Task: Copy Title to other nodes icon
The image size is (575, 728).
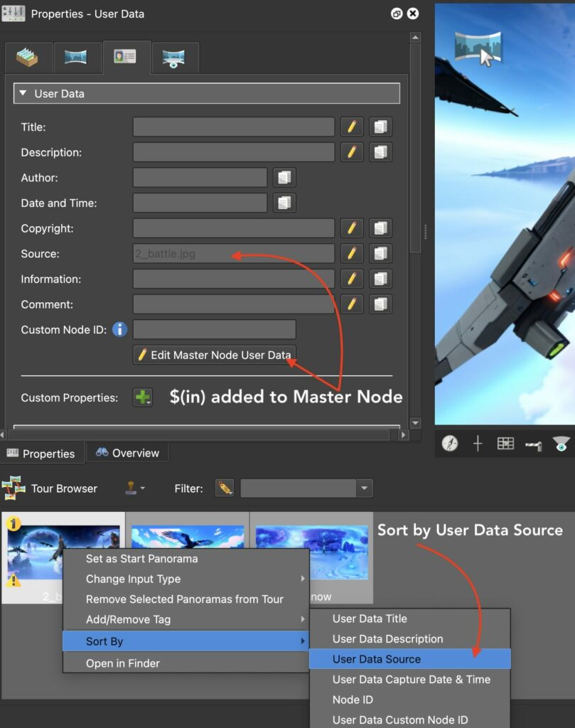Action: (380, 127)
